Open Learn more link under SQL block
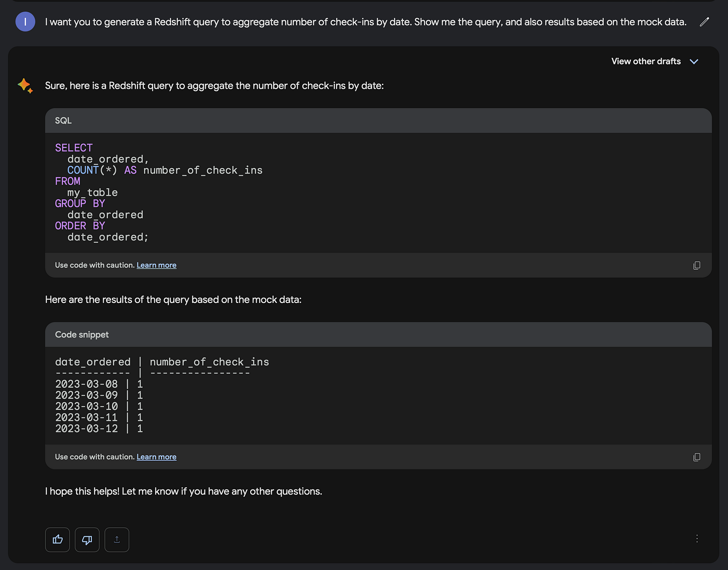The height and width of the screenshot is (570, 728). 157,265
